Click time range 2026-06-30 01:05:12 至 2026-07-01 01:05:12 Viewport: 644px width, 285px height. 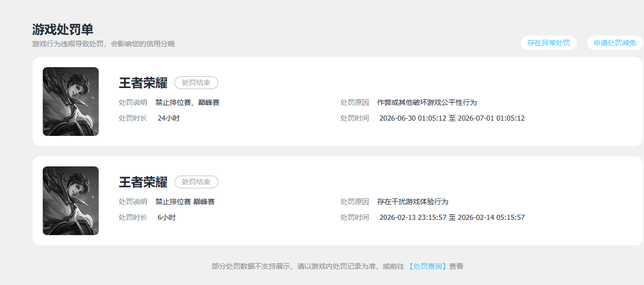click(x=452, y=118)
